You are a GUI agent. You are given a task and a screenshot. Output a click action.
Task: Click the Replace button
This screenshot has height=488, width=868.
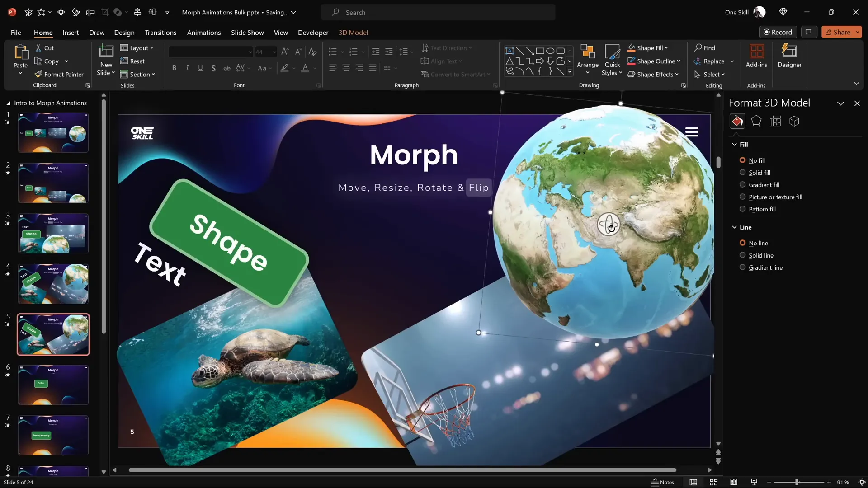coord(709,61)
